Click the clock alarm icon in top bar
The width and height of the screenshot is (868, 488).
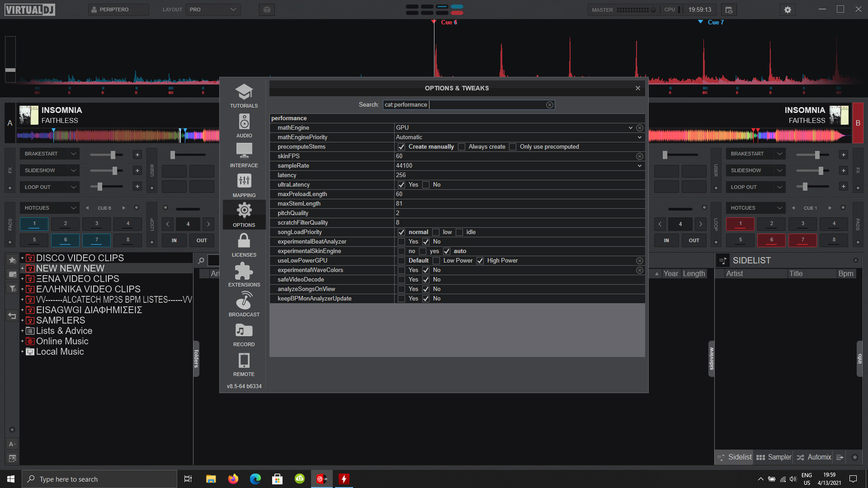click(x=729, y=9)
